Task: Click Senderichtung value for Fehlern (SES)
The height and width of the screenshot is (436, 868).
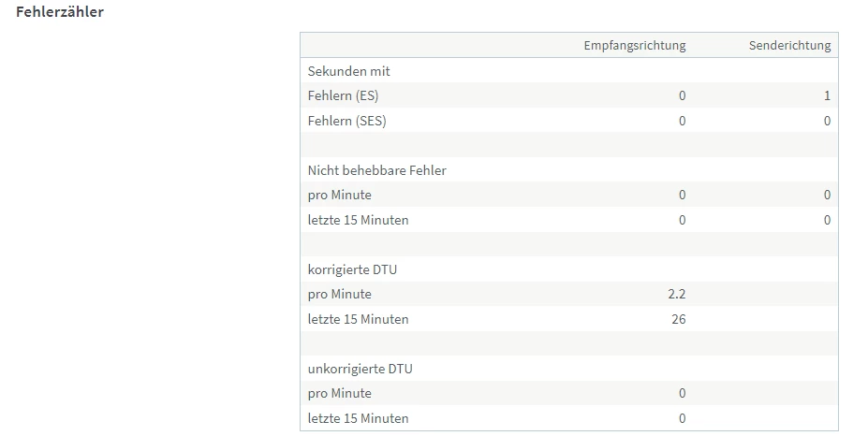Action: (827, 121)
